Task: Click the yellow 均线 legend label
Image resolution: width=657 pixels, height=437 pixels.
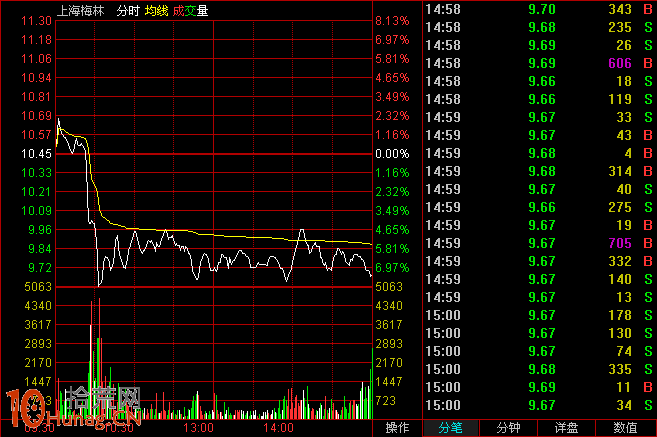Action: pos(156,10)
